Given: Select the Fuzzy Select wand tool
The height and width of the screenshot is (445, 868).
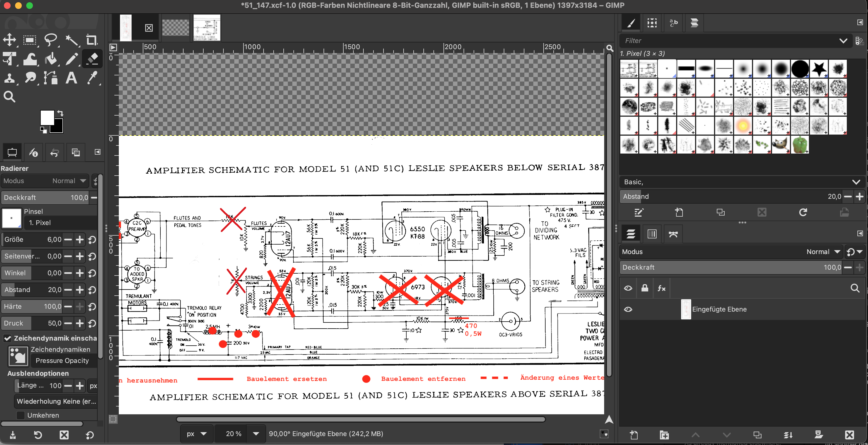Looking at the screenshot, I should coord(71,40).
